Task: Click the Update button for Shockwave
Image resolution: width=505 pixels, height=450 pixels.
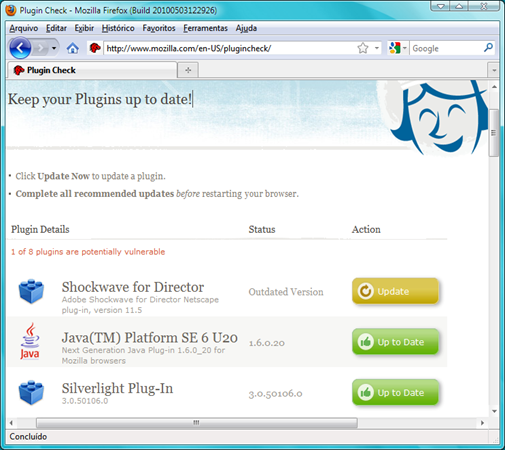Action: pyautogui.click(x=395, y=291)
